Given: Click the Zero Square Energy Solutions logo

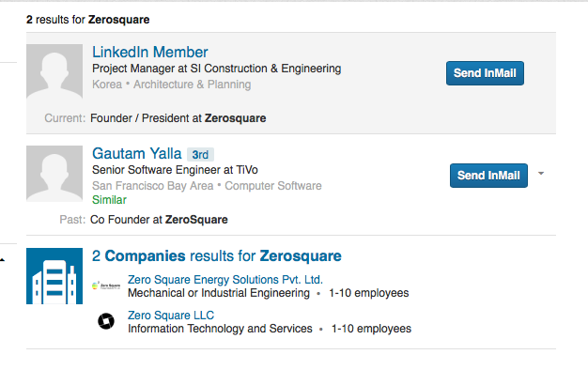Looking at the screenshot, I should pyautogui.click(x=106, y=286).
